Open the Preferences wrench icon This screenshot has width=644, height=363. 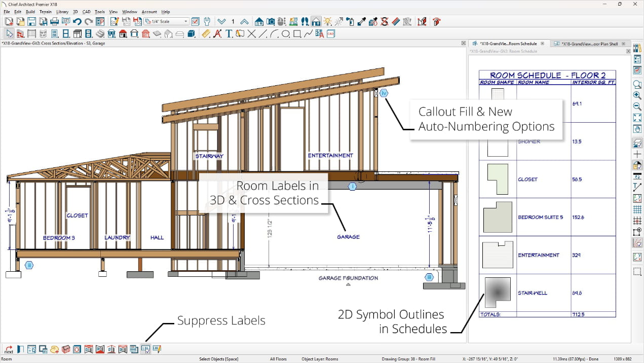pyautogui.click(x=207, y=21)
